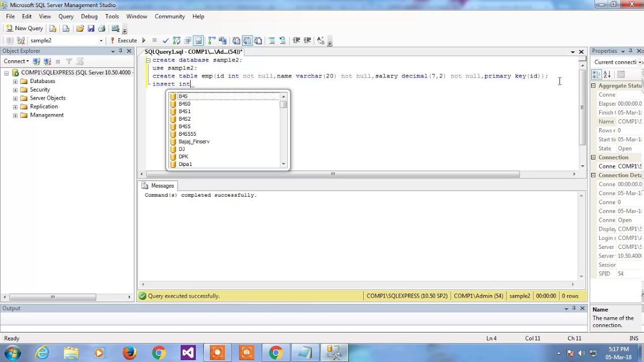Open the Community menu
This screenshot has width=644, height=362.
click(x=170, y=16)
